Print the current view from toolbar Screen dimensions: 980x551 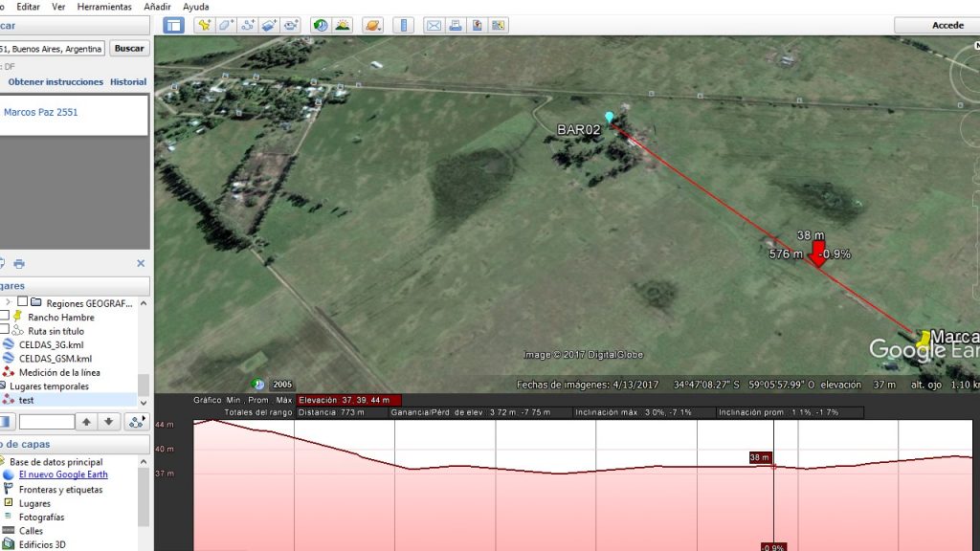point(455,25)
